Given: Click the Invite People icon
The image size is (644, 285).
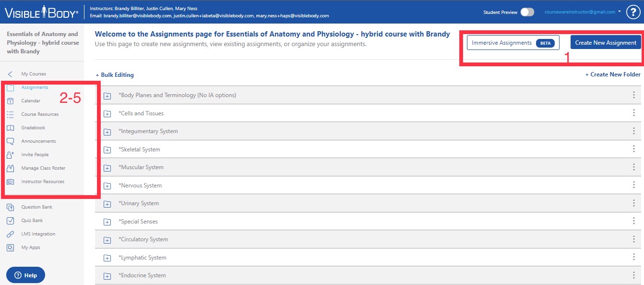Looking at the screenshot, I should tap(11, 155).
